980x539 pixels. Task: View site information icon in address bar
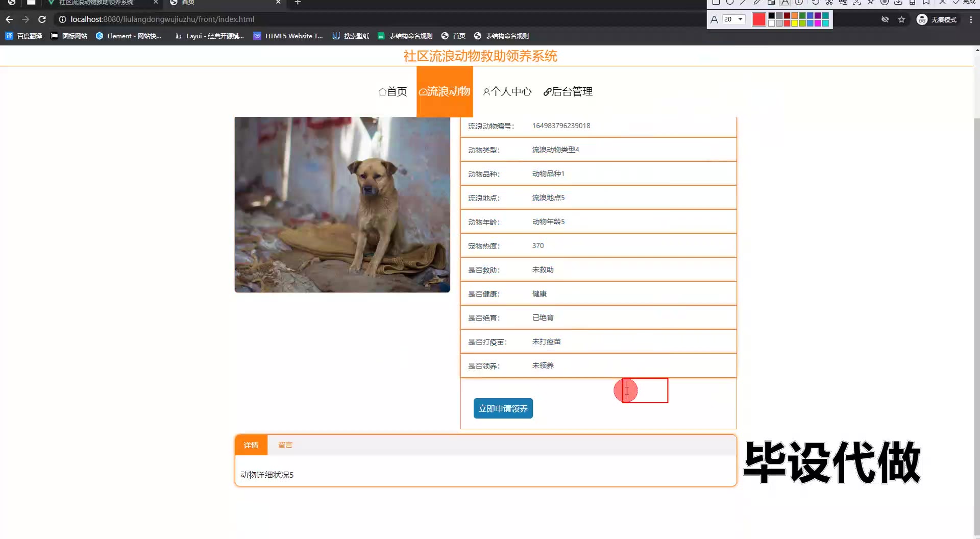click(62, 19)
